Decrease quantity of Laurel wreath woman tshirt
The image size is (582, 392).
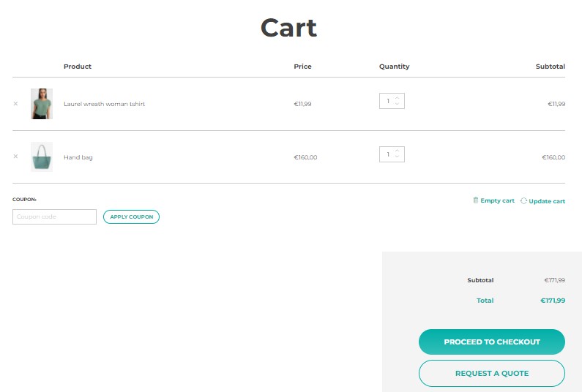coord(398,105)
